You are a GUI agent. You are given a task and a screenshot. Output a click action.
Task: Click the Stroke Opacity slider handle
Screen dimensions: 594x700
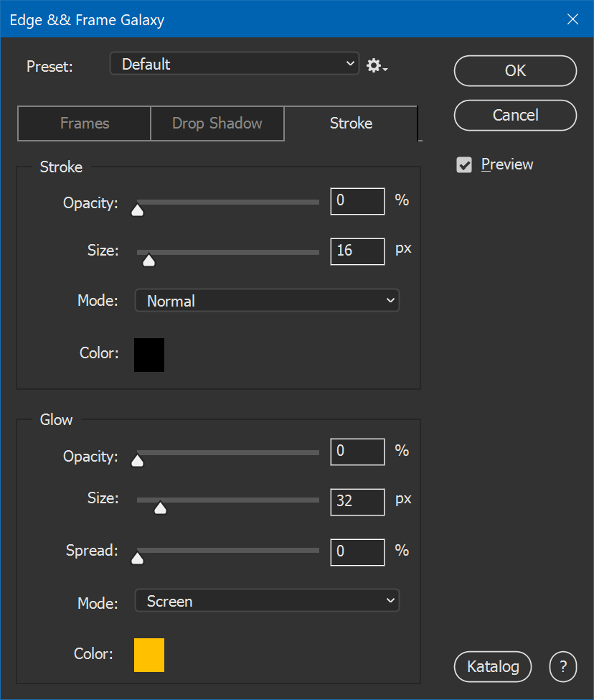click(137, 210)
